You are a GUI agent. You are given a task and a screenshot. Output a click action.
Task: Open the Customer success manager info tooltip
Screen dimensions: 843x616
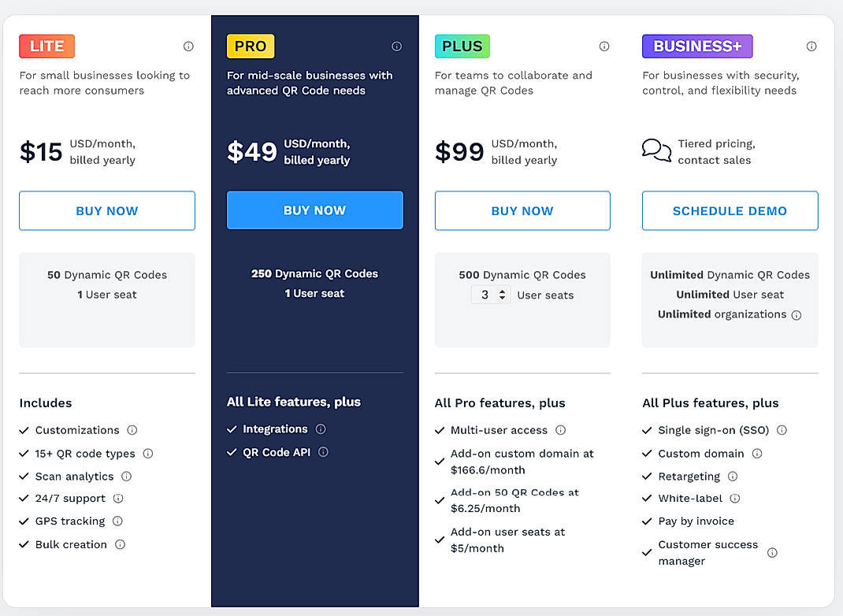click(x=772, y=553)
